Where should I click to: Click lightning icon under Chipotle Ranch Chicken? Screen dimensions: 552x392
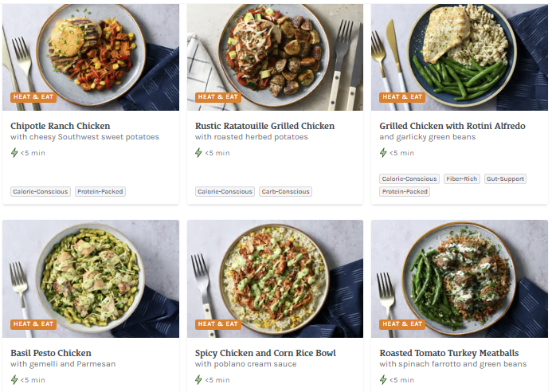14,153
